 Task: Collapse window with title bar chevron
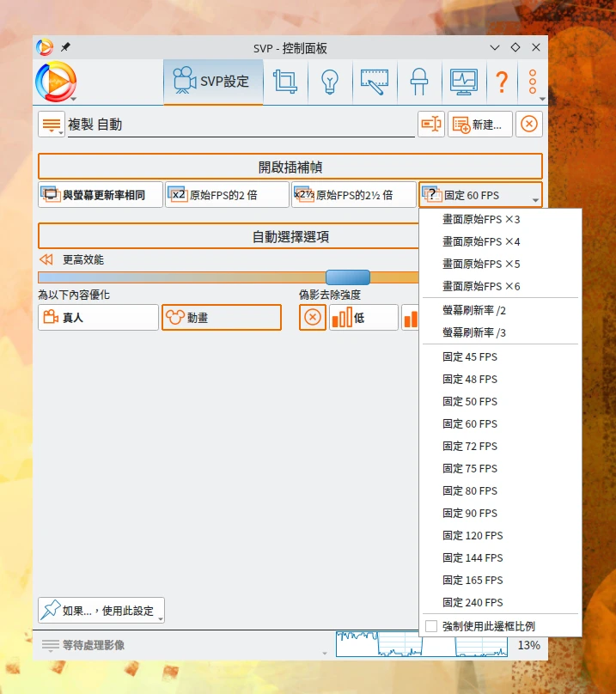coord(495,47)
